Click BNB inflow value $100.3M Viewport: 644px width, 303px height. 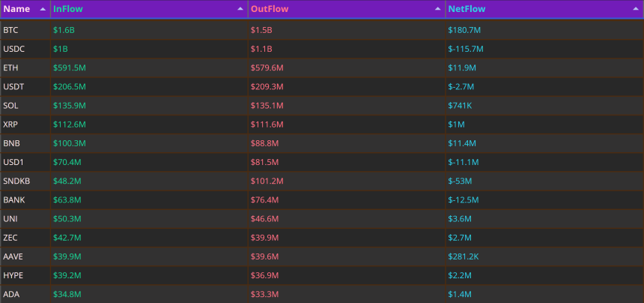pyautogui.click(x=70, y=143)
